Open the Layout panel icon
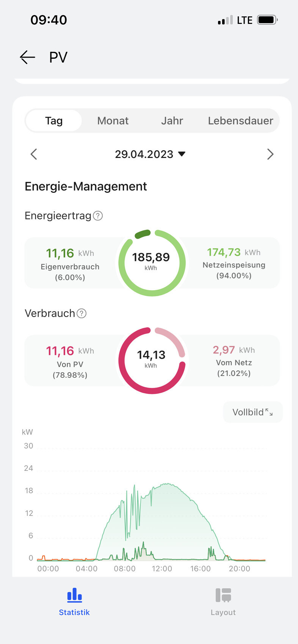Viewport: 298px width, 644px height. click(x=223, y=596)
